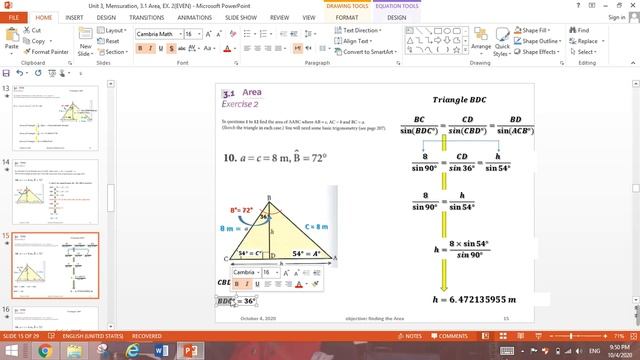The image size is (640, 360).
Task: Align text left in ribbon
Action: tap(247, 49)
